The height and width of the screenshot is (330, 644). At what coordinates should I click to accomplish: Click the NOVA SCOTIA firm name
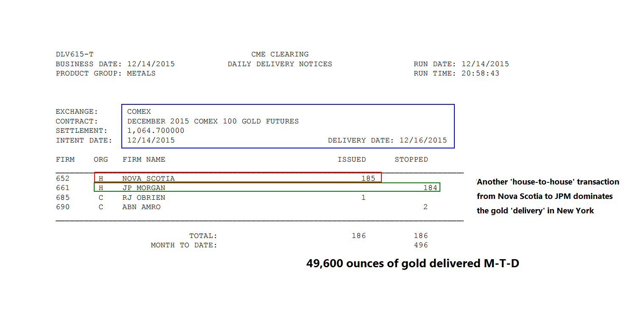(x=148, y=178)
